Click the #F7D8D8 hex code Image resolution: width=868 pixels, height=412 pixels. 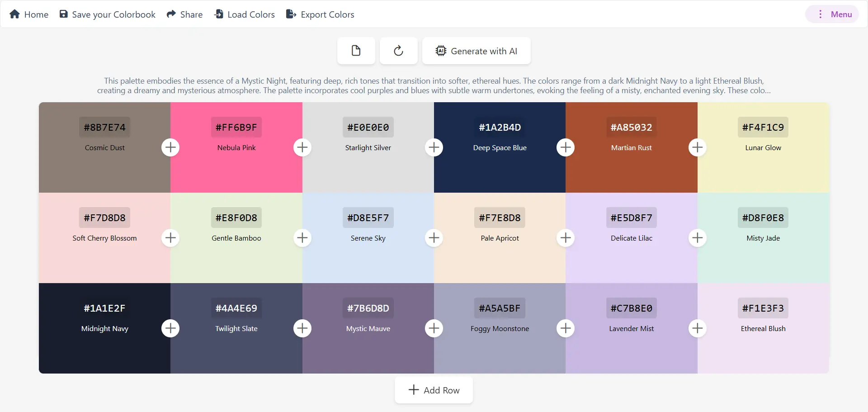(x=104, y=218)
